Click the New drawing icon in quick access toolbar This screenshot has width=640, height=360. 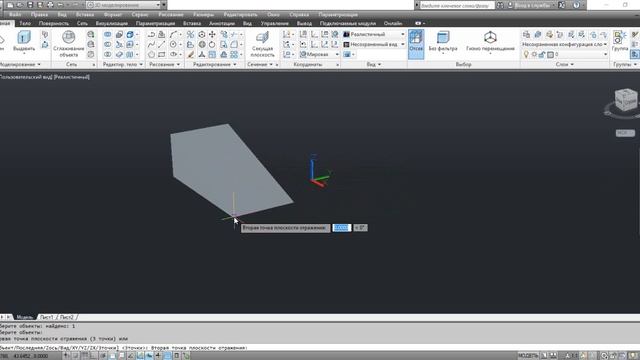pyautogui.click(x=10, y=5)
